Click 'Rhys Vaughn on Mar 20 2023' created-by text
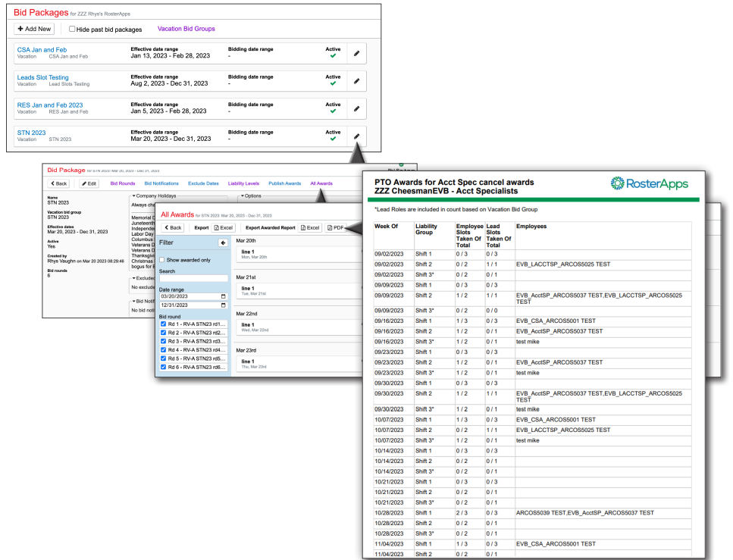 click(x=86, y=261)
